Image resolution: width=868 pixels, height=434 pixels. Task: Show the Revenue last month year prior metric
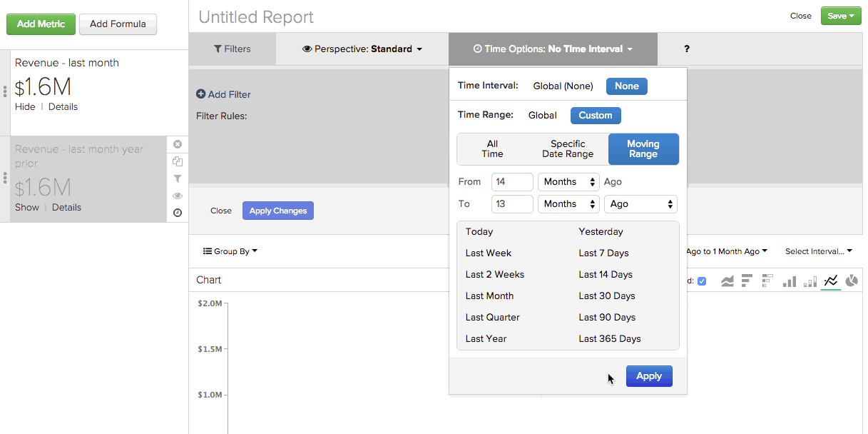[26, 207]
